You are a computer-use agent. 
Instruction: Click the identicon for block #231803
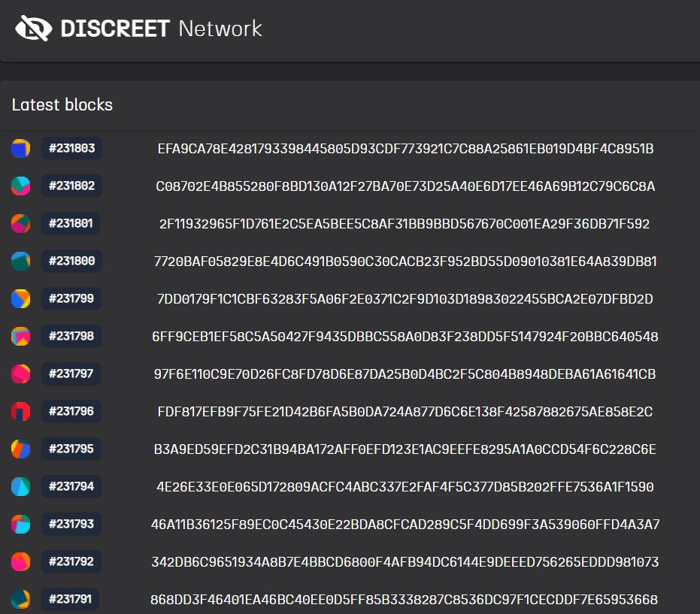20,149
